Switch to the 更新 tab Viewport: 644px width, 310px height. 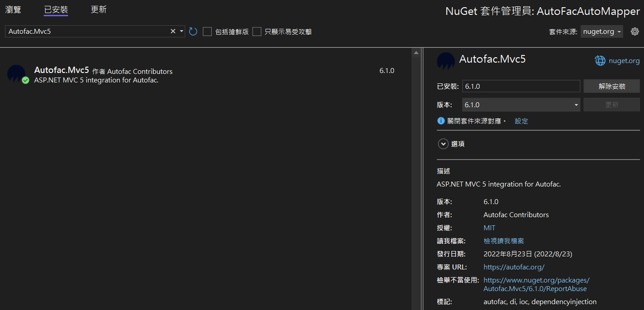tap(99, 9)
